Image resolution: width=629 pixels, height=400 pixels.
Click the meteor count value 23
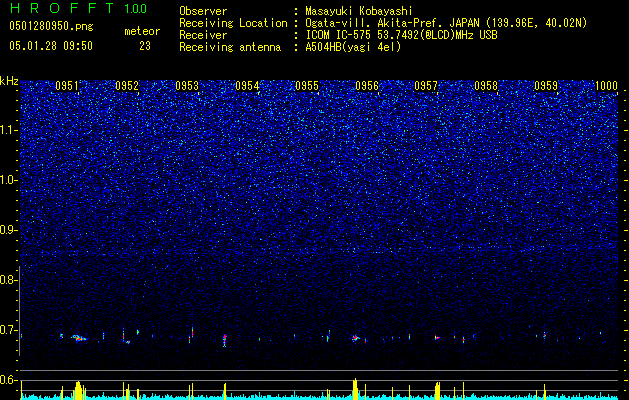tap(145, 46)
